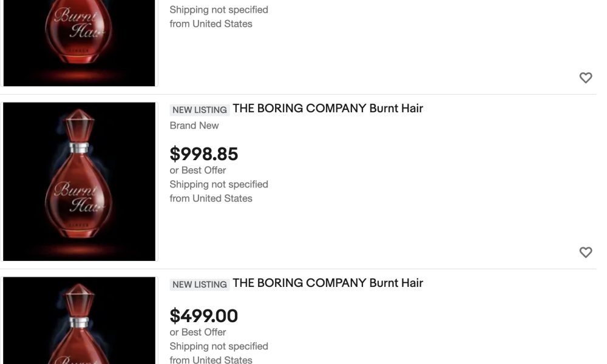Click 'Shipping not specified' in the $998.85 listing

pyautogui.click(x=219, y=184)
